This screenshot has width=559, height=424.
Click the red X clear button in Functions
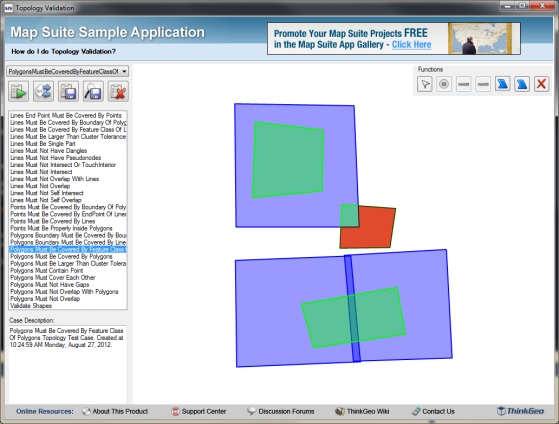coord(541,84)
